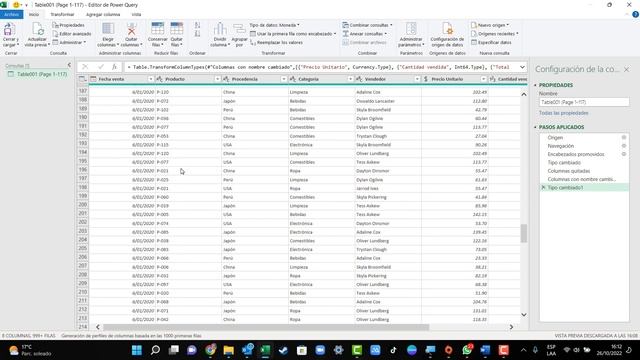Click the Conservar filas icon
This screenshot has width=640, height=360.
click(158, 29)
